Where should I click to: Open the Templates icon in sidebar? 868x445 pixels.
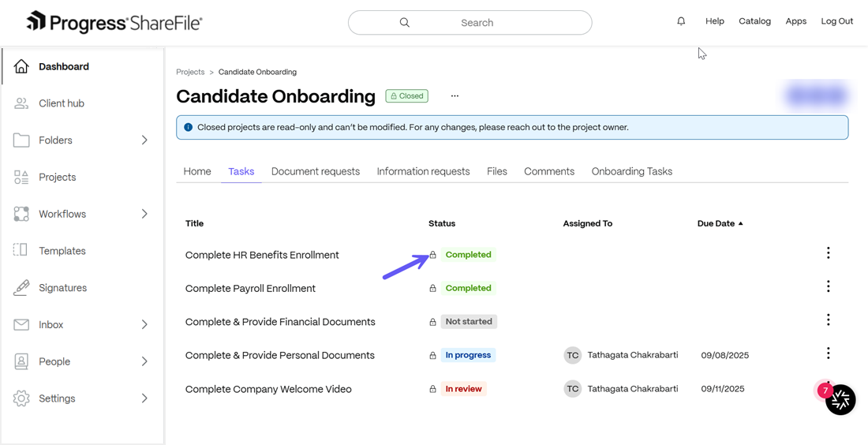coord(21,251)
